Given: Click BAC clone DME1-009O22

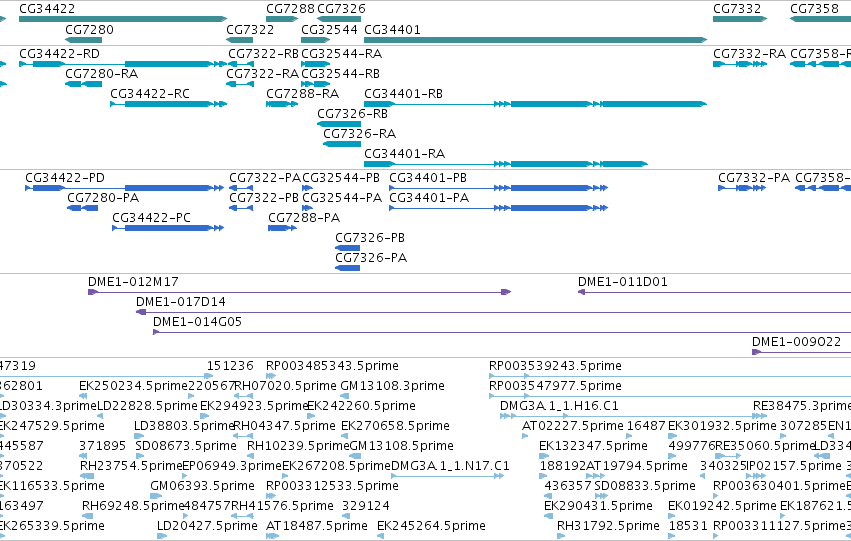Looking at the screenshot, I should click(x=801, y=353).
